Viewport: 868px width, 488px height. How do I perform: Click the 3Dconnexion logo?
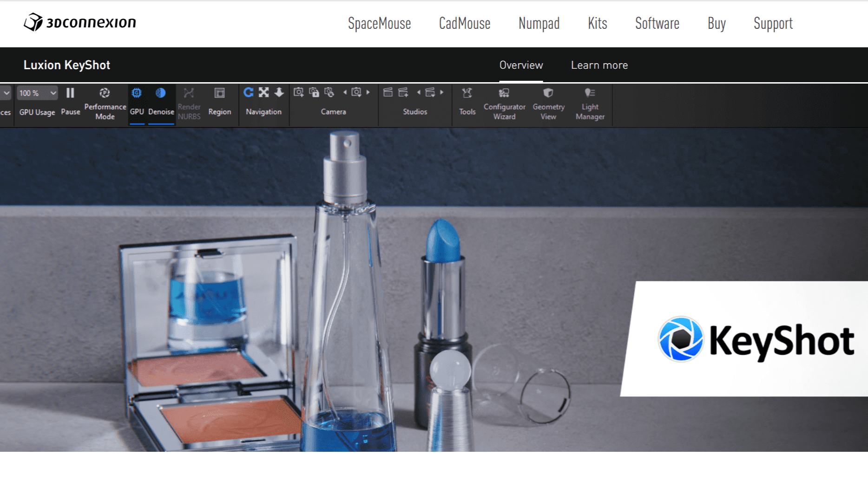point(79,22)
